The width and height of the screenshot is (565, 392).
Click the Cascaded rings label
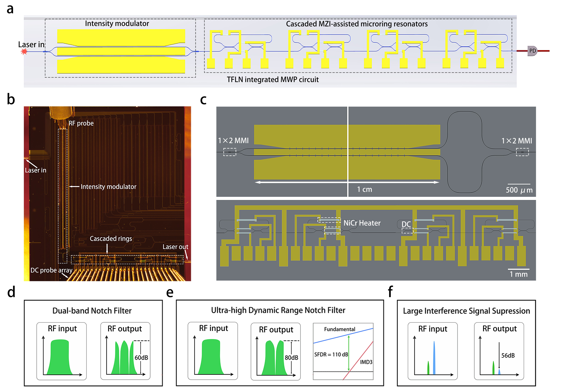coord(111,239)
